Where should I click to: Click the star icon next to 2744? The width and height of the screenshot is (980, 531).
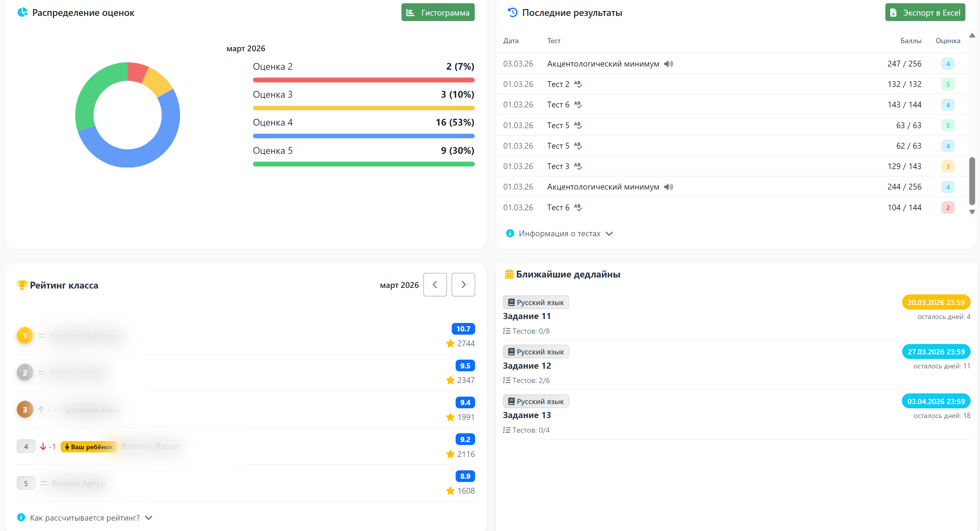click(x=450, y=343)
